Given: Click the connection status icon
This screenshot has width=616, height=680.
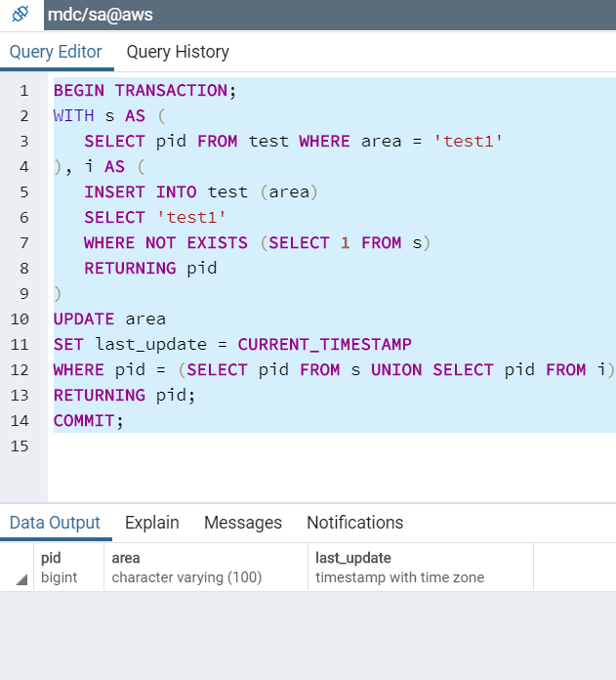Looking at the screenshot, I should coord(21,15).
